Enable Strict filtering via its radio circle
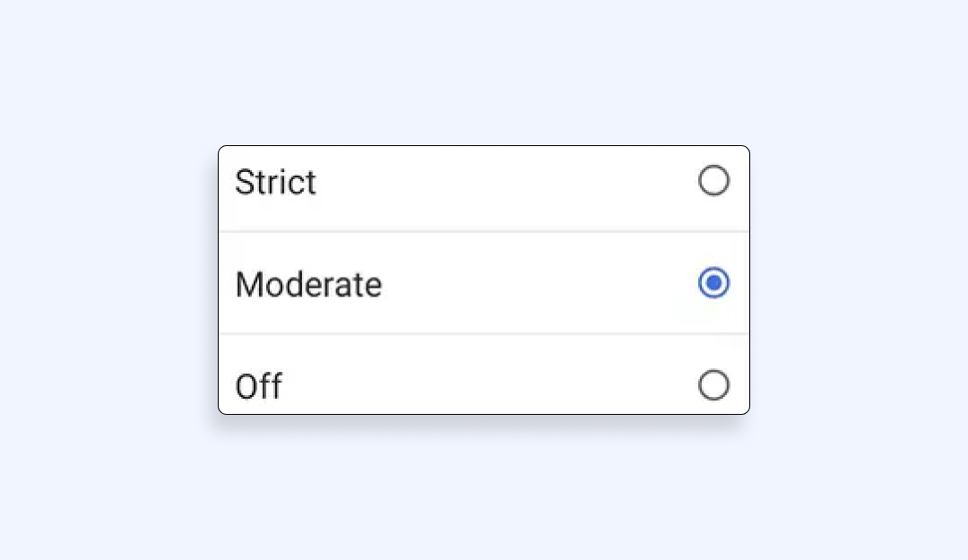968x560 pixels. [713, 181]
